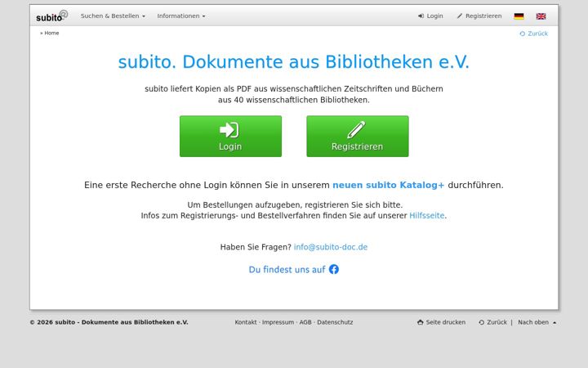Click the page heading subito. Dokumente aus Bibliotheken e.V.
Viewport: 588px width, 368px height.
294,62
